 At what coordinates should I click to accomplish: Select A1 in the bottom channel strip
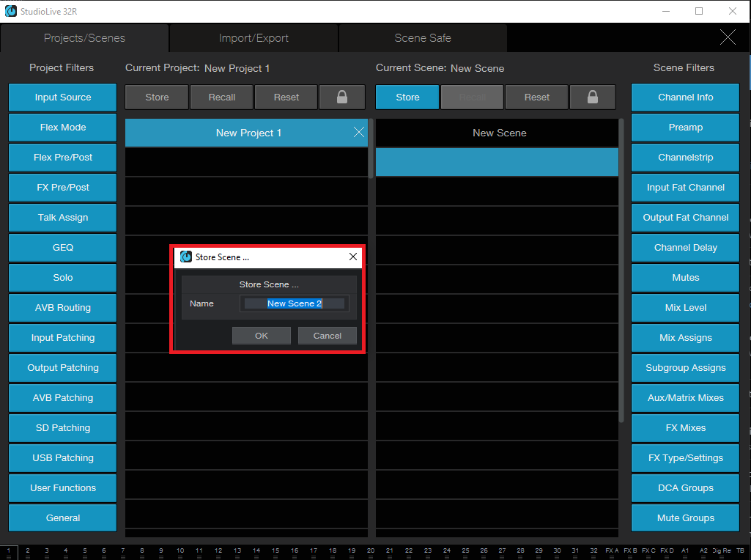[x=685, y=553]
